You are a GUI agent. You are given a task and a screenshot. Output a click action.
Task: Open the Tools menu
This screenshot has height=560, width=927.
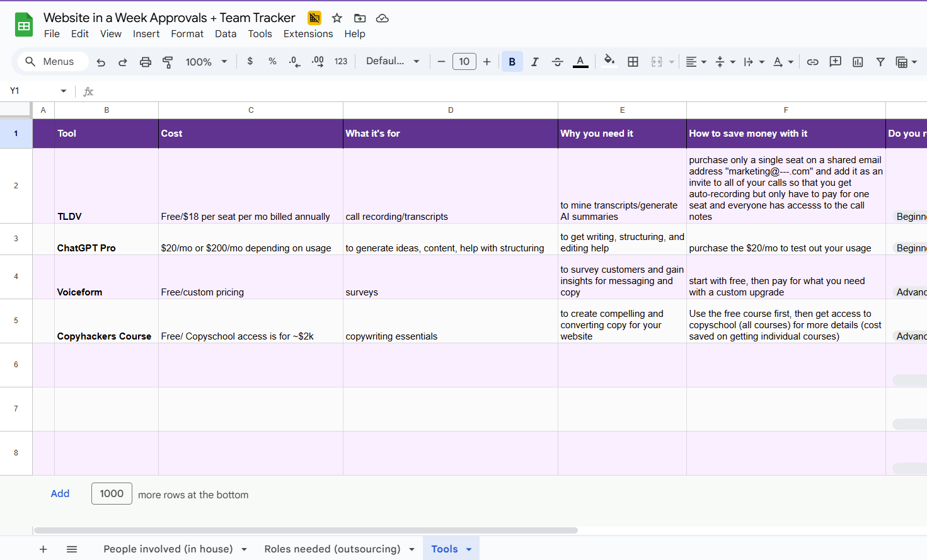[x=260, y=34]
